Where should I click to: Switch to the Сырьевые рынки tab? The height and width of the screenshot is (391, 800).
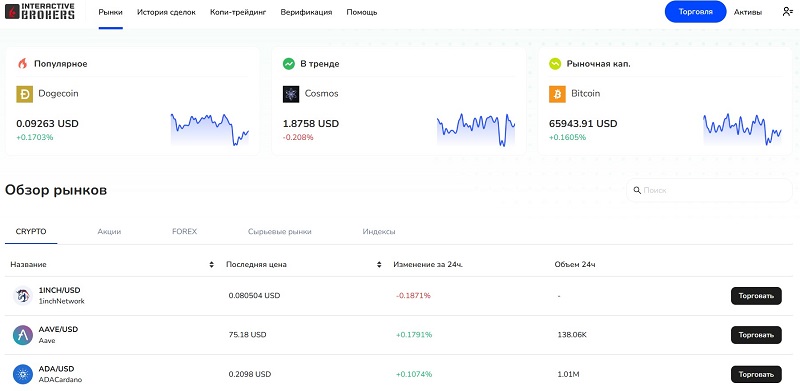(280, 232)
